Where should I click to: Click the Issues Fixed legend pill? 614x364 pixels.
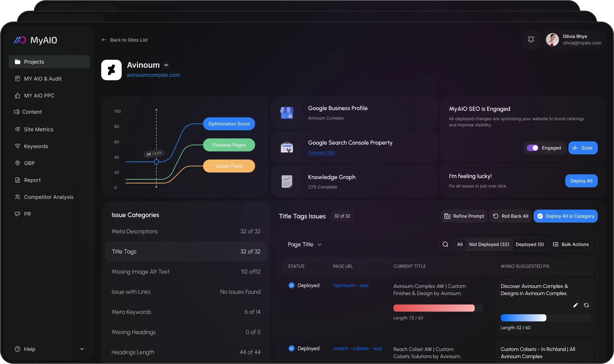point(229,166)
